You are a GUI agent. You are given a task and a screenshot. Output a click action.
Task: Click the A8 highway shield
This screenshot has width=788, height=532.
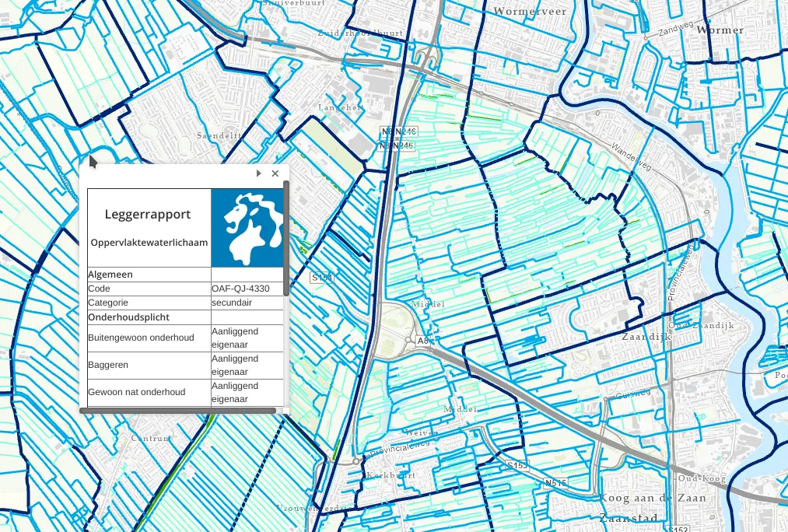pos(422,341)
